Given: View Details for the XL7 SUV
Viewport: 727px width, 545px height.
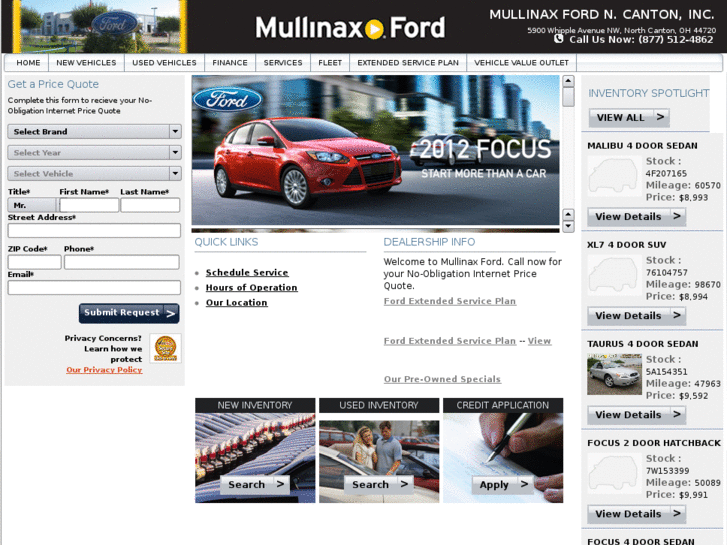Looking at the screenshot, I should pyautogui.click(x=637, y=316).
